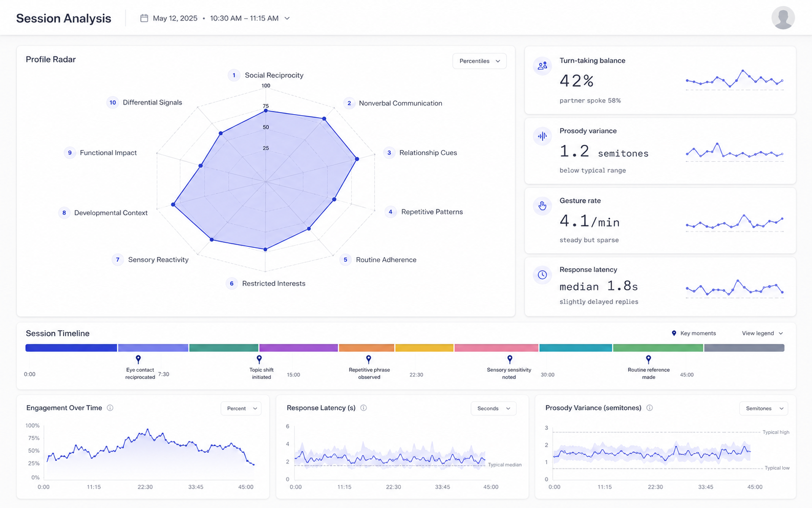Image resolution: width=812 pixels, height=508 pixels.
Task: Click the Prosody variance card sparkline
Action: pyautogui.click(x=735, y=152)
